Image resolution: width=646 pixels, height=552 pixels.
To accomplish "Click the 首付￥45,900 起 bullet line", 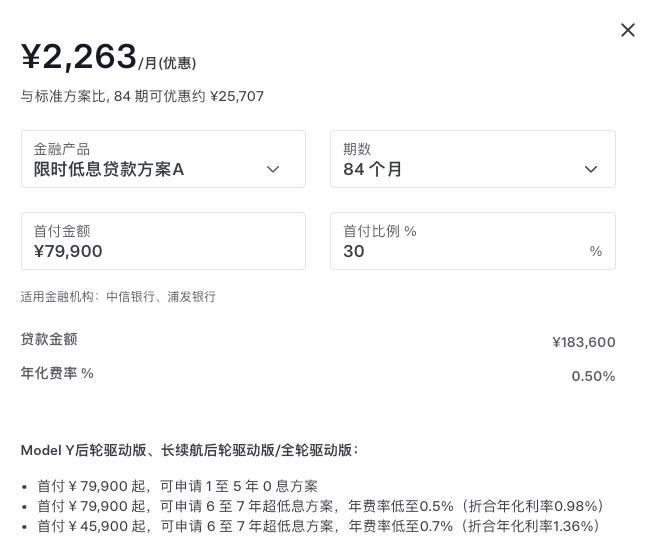I will point(318,526).
